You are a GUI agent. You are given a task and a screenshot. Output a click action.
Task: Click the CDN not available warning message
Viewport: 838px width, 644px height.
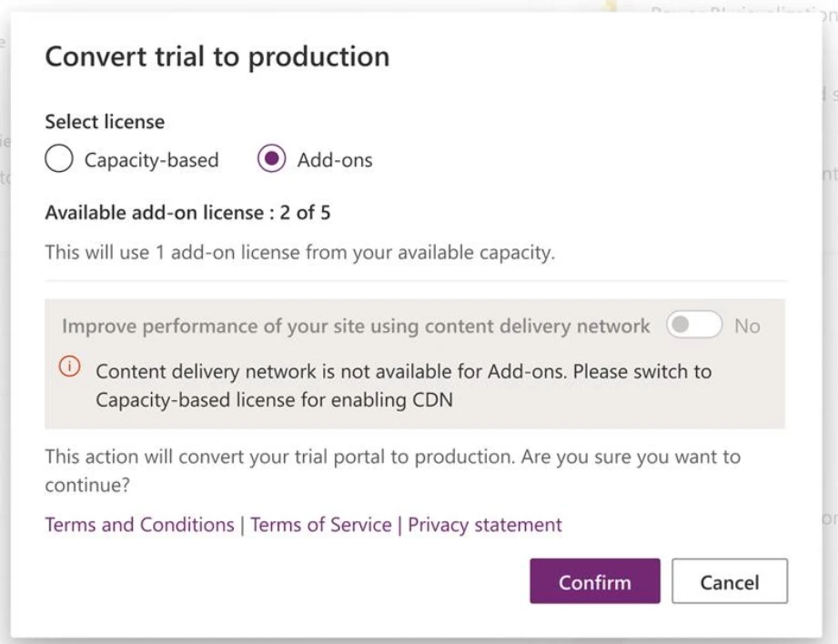click(403, 386)
